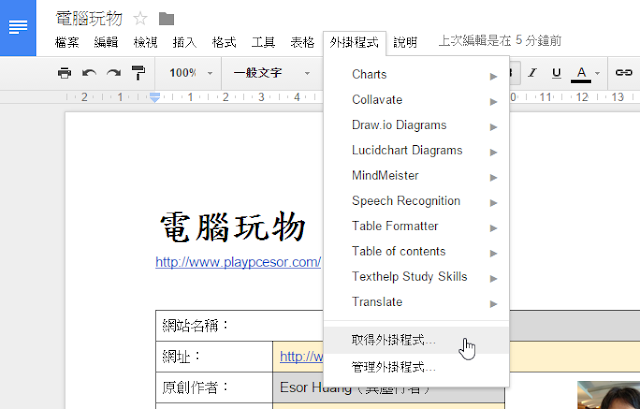Screen dimensions: 640x409
Task: Expand the Translate submenu arrow
Action: tap(493, 304)
